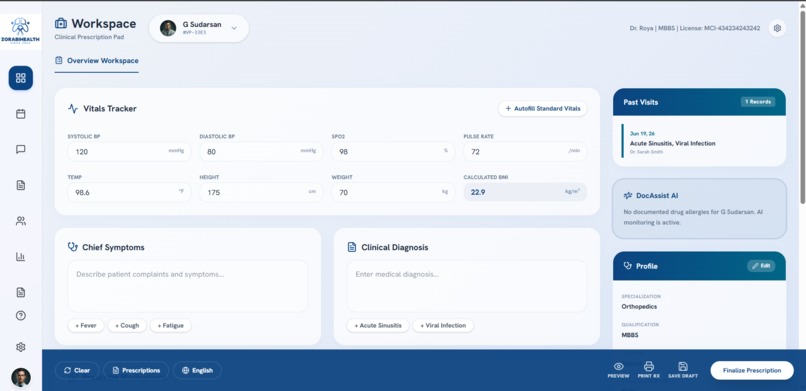This screenshot has height=391, width=806.
Task: Click the Systolic BP field
Action: click(x=129, y=152)
